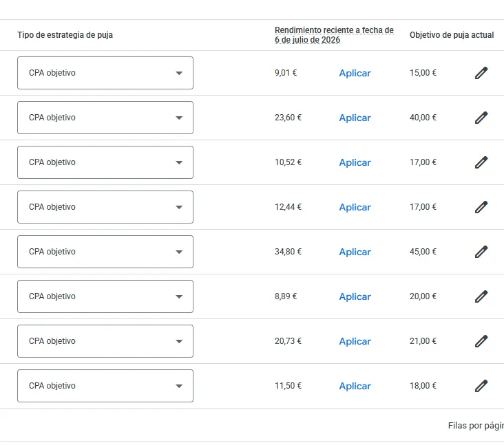Viewport: 504px width, 445px height.
Task: Apply recent performance of 8,89 €
Action: (355, 296)
